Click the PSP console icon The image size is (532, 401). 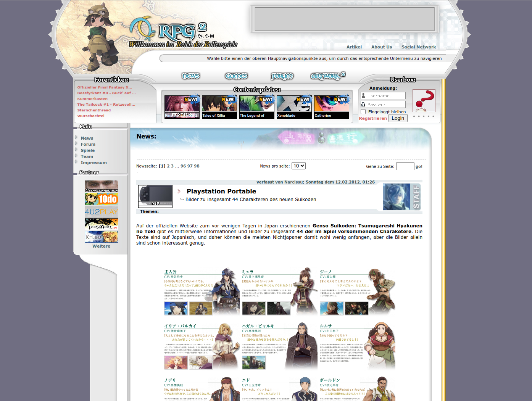[155, 196]
